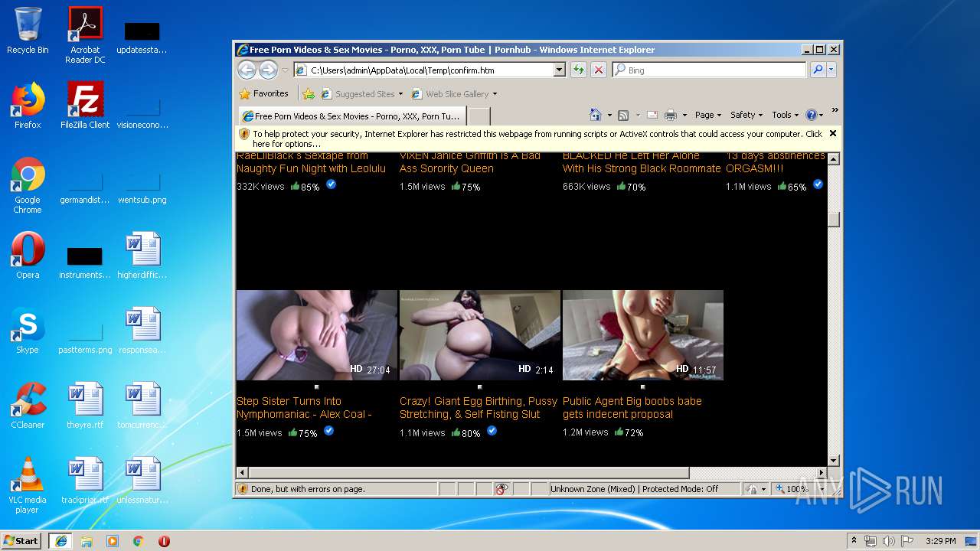Open the Home page icon in command bar
The image size is (980, 551).
[596, 115]
